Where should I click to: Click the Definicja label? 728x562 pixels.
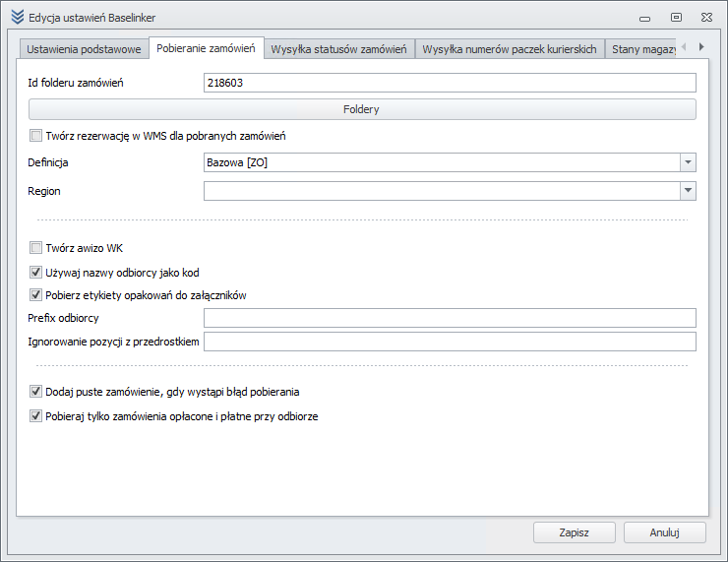coord(48,162)
